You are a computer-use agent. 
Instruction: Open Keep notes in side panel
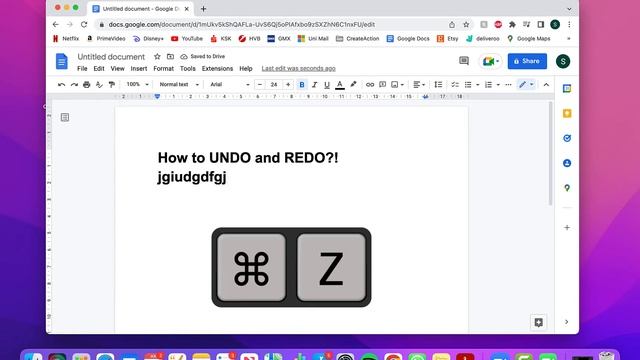point(567,113)
